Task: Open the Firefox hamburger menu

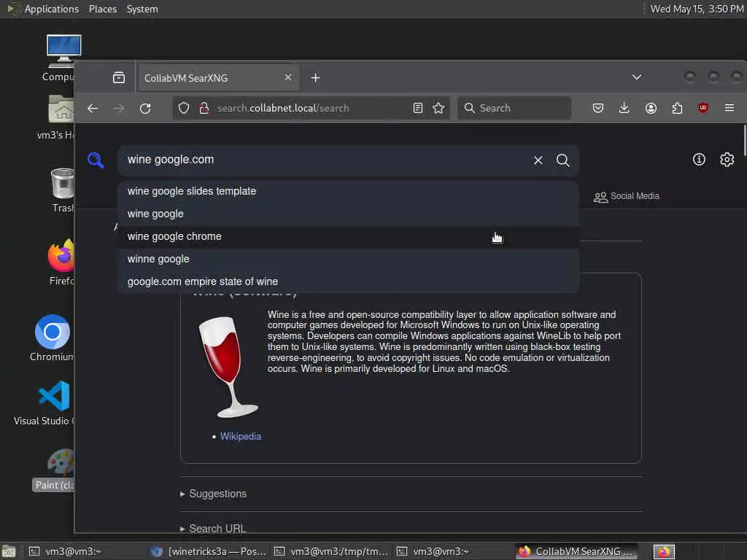Action: coord(729,108)
